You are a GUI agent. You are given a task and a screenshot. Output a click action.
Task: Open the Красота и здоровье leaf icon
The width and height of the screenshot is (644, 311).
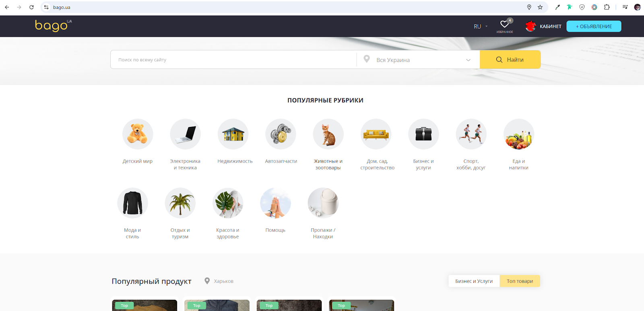pyautogui.click(x=228, y=203)
